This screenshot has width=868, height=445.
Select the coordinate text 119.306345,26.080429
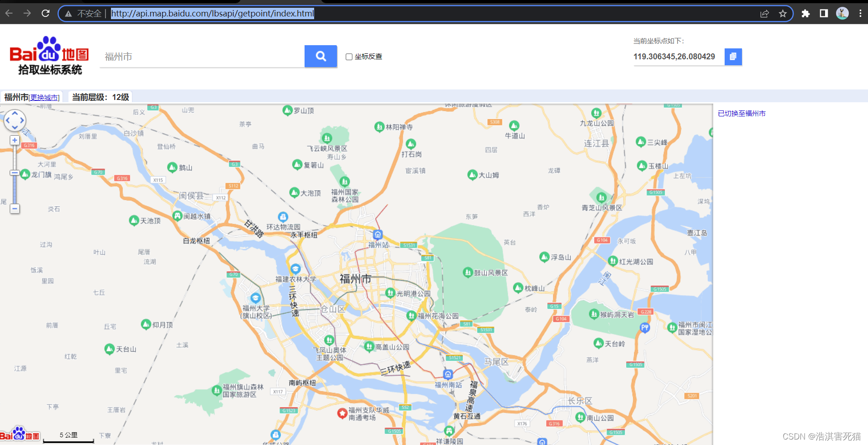(x=673, y=57)
